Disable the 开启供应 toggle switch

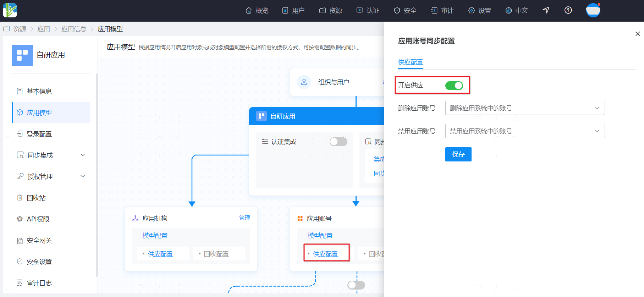[x=454, y=86]
